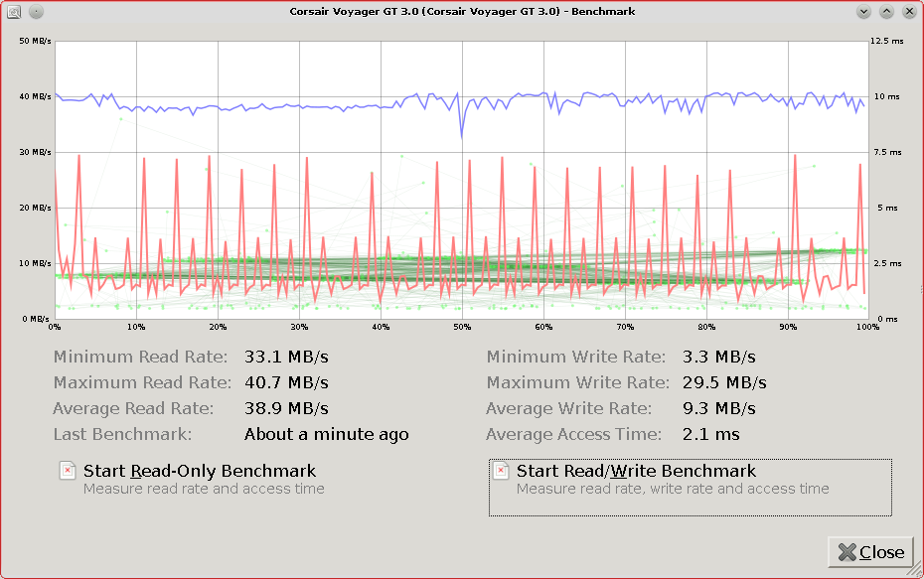
Task: Click the 50% x-axis label
Action: 462,327
